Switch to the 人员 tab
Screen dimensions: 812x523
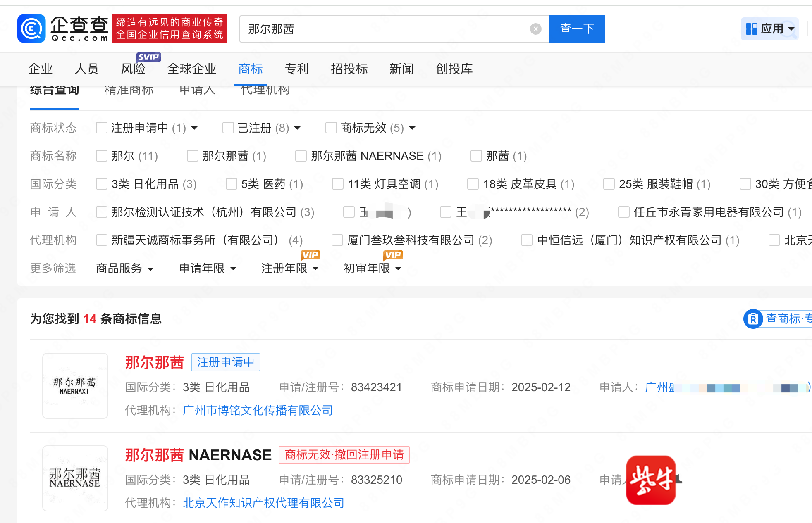87,69
